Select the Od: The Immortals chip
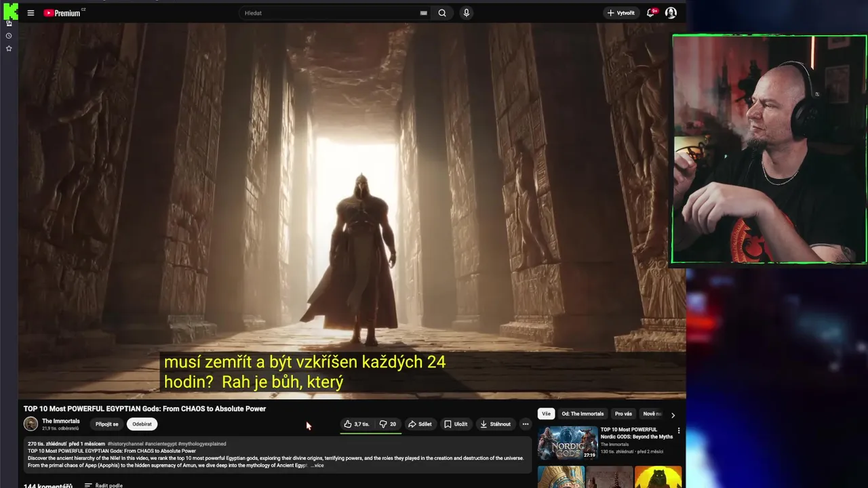Viewport: 868px width, 488px height. 583,414
